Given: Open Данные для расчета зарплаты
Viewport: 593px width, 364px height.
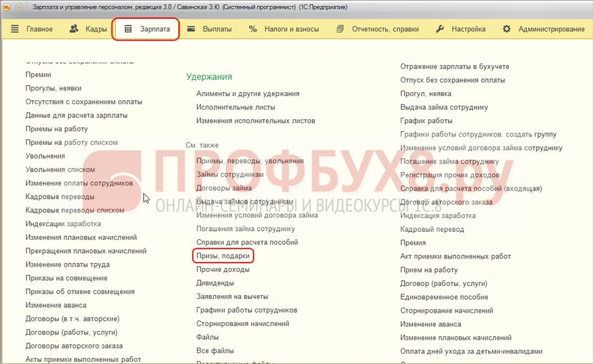Looking at the screenshot, I should click(x=76, y=115).
